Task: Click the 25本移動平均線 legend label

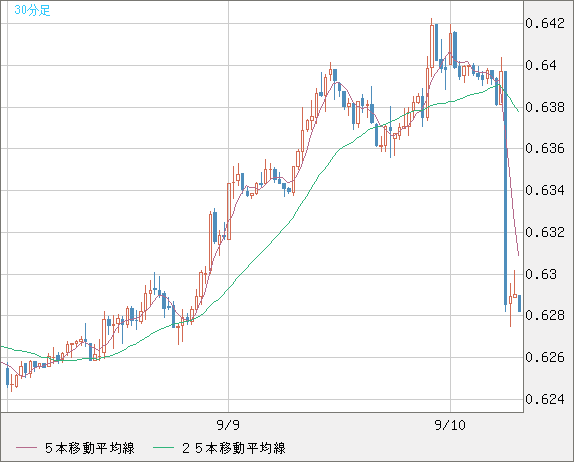Action: (234, 448)
